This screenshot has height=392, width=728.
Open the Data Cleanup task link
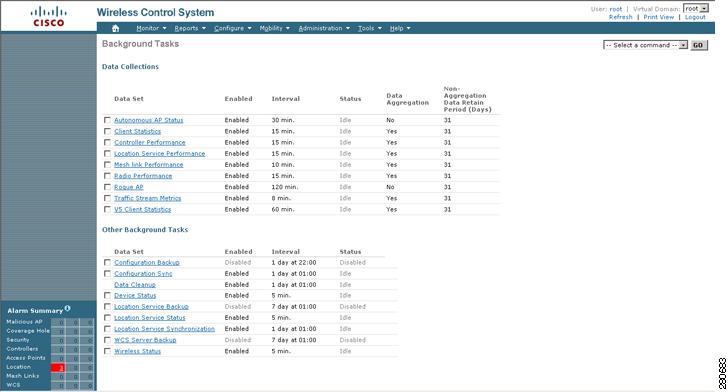(x=135, y=285)
